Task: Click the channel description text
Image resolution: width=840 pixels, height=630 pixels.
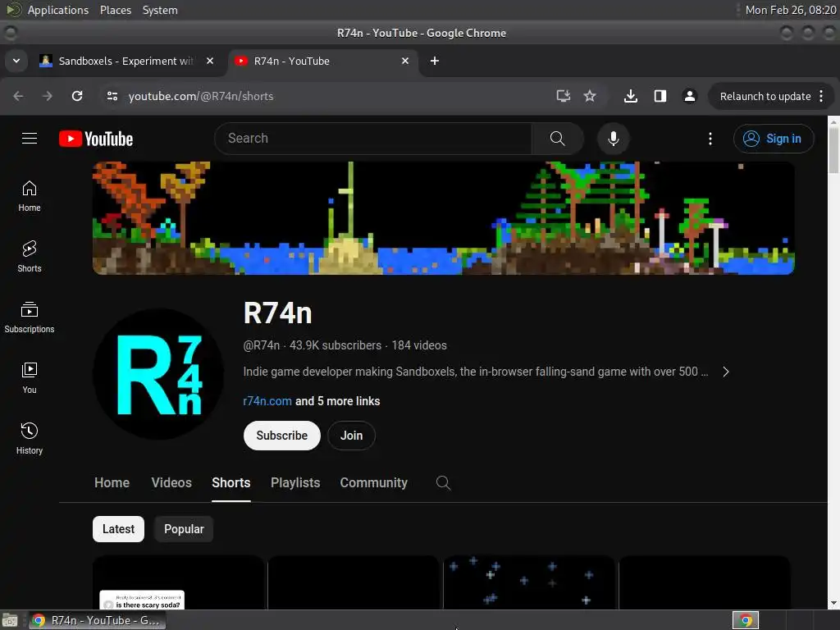Action: (x=476, y=372)
